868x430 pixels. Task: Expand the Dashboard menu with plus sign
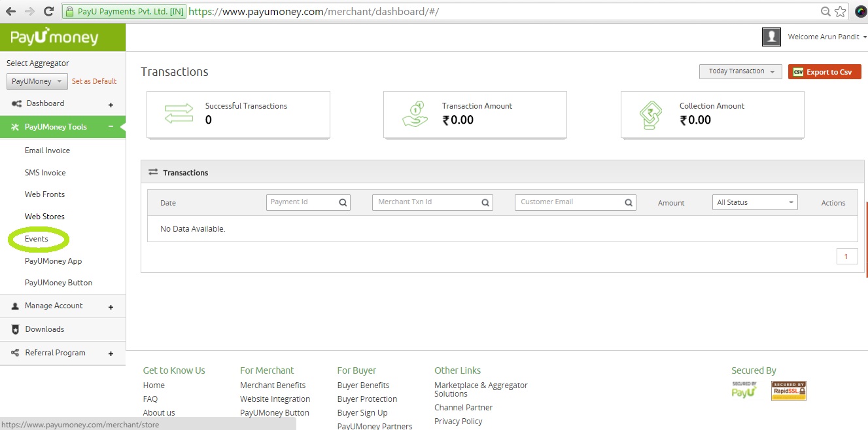tap(111, 105)
